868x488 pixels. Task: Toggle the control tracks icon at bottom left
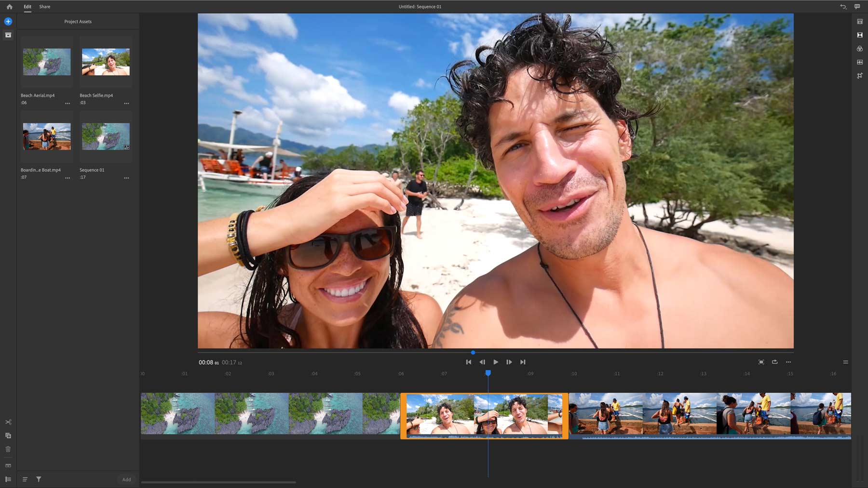point(8,479)
